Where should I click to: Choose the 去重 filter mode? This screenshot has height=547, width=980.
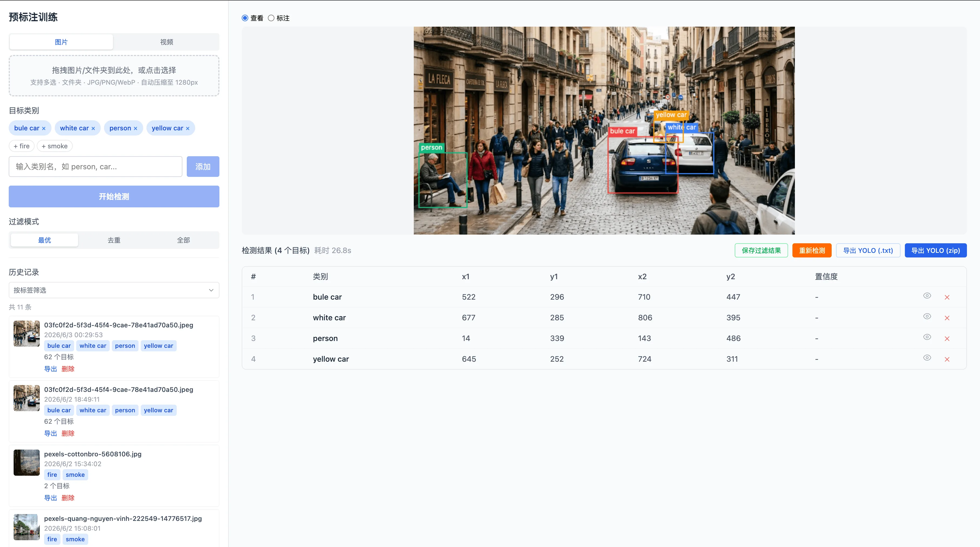tap(114, 240)
